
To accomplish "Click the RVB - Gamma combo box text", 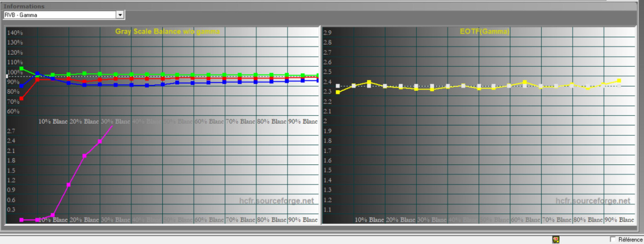I will tap(59, 15).
